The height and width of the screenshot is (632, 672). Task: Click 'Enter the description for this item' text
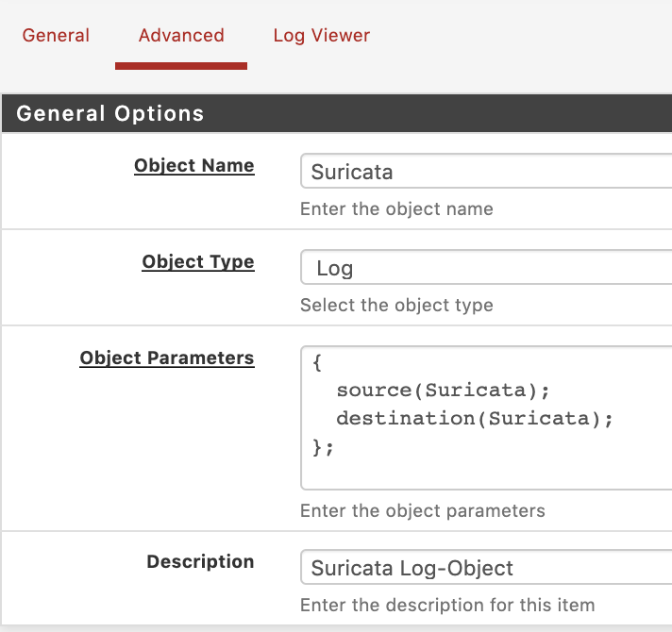click(447, 605)
